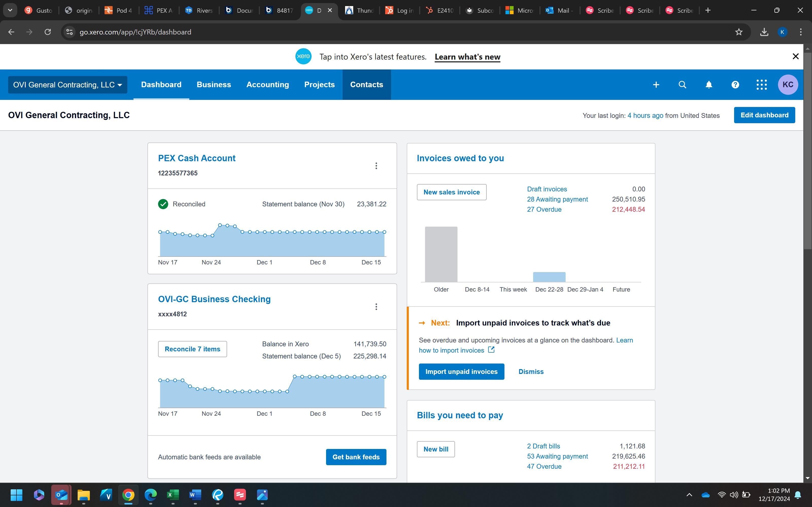The height and width of the screenshot is (507, 812).
Task: Open the Xero apps grid icon
Action: click(x=761, y=85)
